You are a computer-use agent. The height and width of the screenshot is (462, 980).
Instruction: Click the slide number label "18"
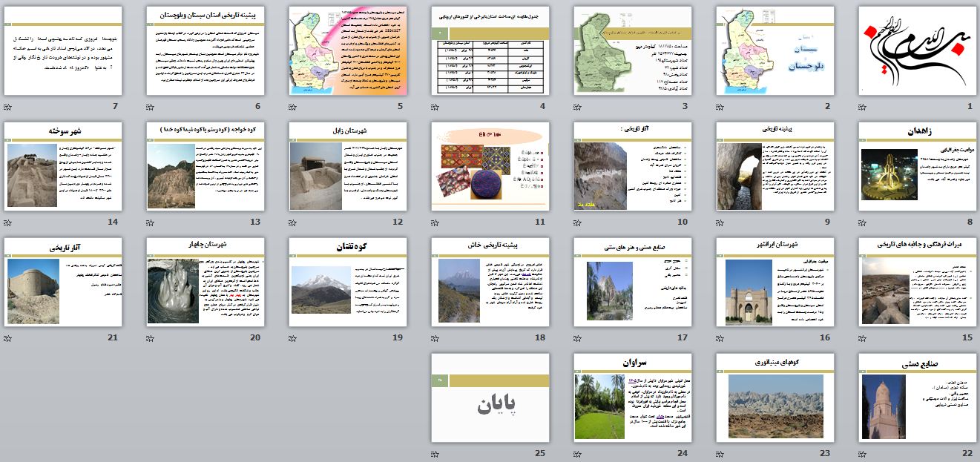click(x=539, y=338)
